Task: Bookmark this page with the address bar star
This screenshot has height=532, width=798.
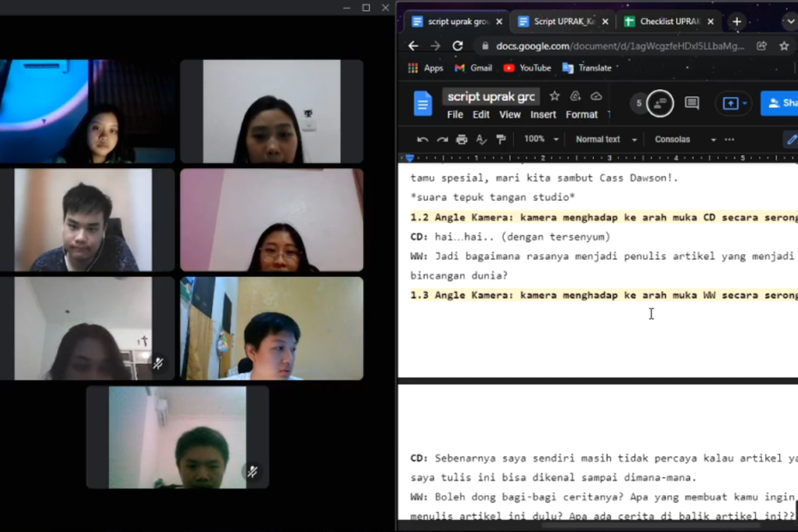Action: [x=783, y=46]
